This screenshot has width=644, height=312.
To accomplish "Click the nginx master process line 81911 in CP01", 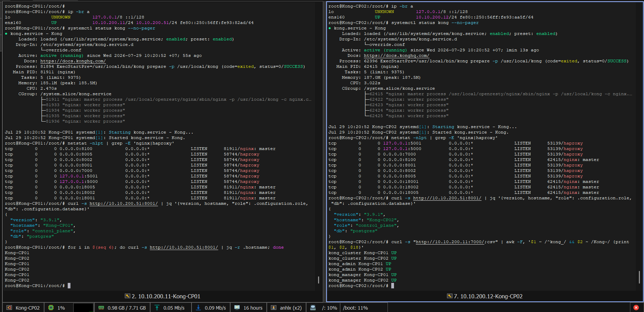I will point(176,99).
